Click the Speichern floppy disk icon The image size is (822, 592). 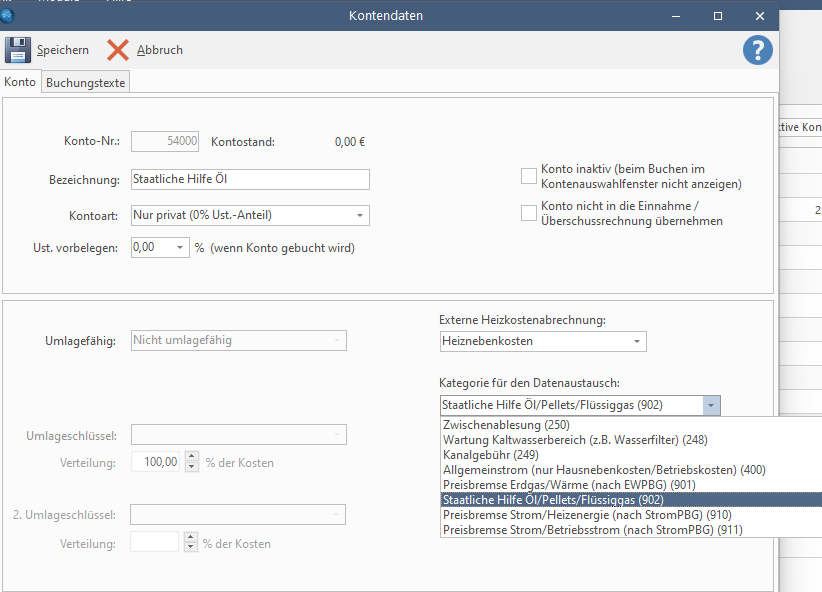[x=18, y=50]
